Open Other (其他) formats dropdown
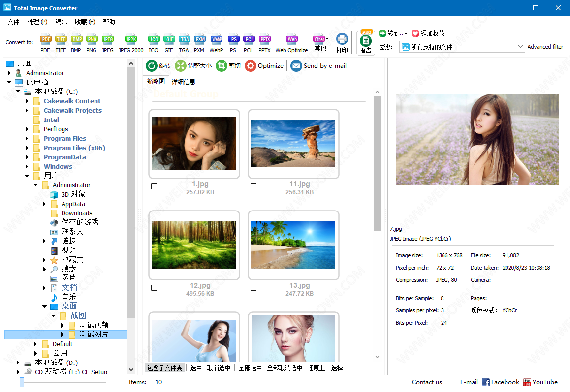570x392 pixels. (320, 42)
